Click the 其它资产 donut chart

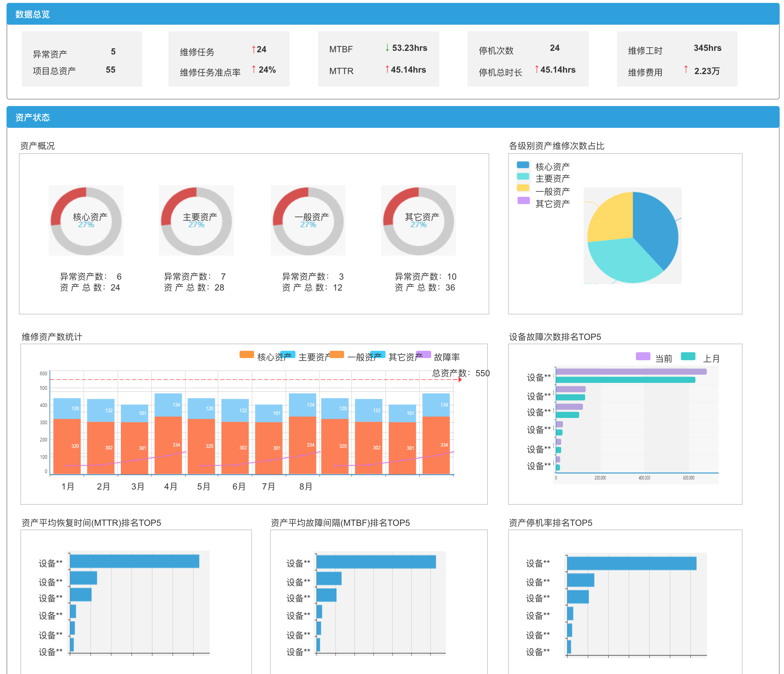(418, 221)
